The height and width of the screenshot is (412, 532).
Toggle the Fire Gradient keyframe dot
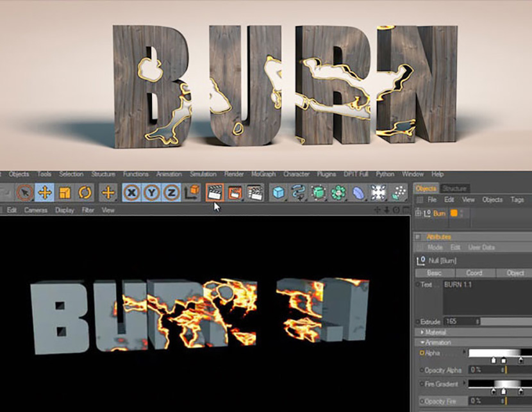(x=422, y=384)
